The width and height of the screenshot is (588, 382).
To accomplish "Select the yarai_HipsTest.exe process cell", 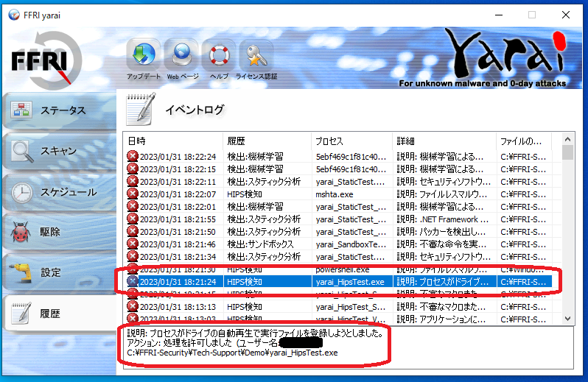I will [x=350, y=282].
